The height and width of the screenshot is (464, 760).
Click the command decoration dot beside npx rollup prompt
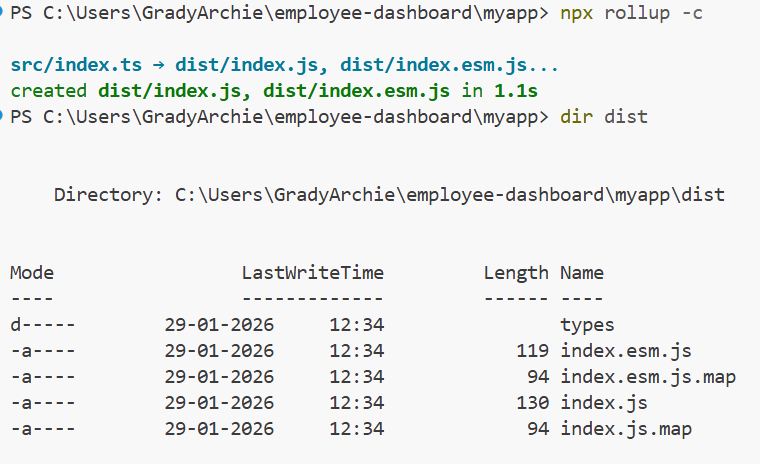point(4,16)
